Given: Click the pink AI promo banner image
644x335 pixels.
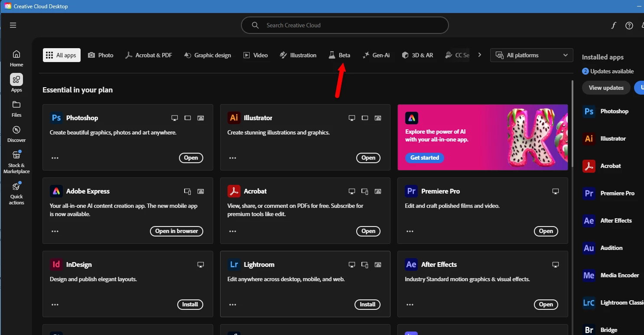Looking at the screenshot, I should tap(483, 137).
